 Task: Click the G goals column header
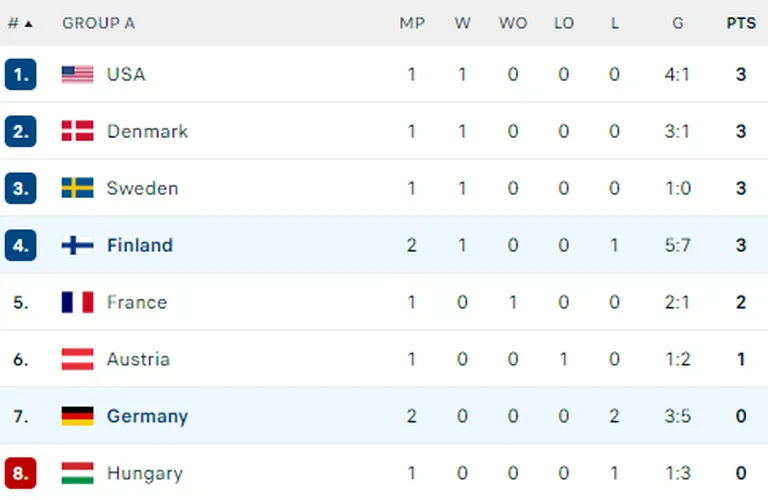coord(678,23)
